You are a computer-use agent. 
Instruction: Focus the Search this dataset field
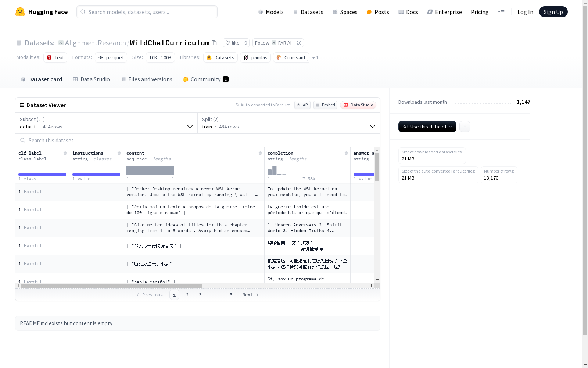(198, 140)
